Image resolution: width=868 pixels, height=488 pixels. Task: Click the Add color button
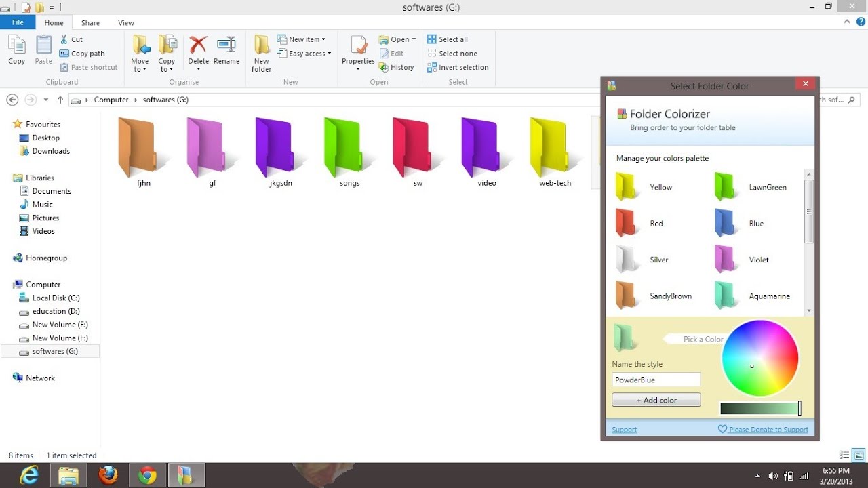pos(656,400)
